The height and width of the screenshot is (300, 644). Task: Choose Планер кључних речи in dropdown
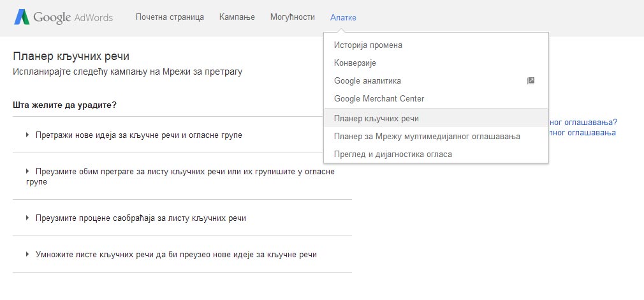pos(376,119)
